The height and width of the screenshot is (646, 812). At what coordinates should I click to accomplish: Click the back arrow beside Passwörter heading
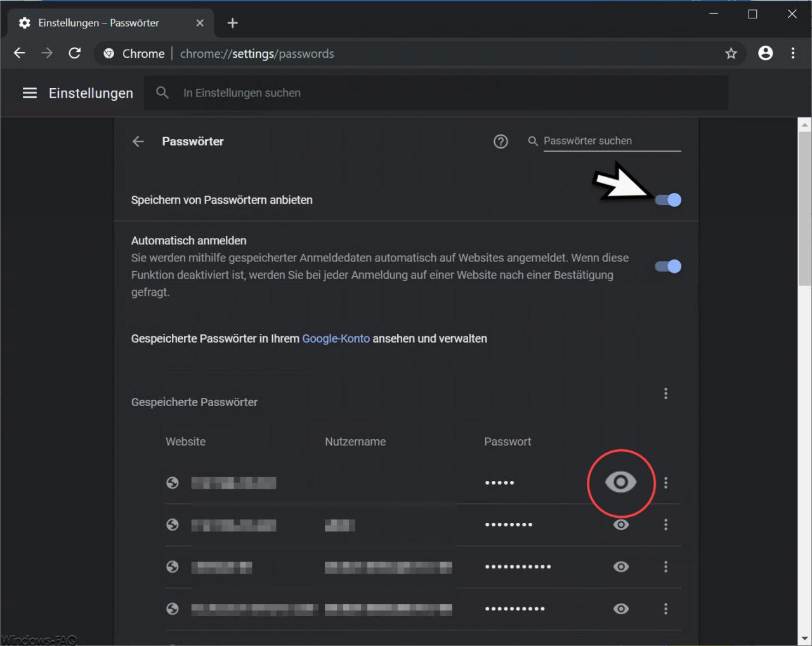coord(138,142)
